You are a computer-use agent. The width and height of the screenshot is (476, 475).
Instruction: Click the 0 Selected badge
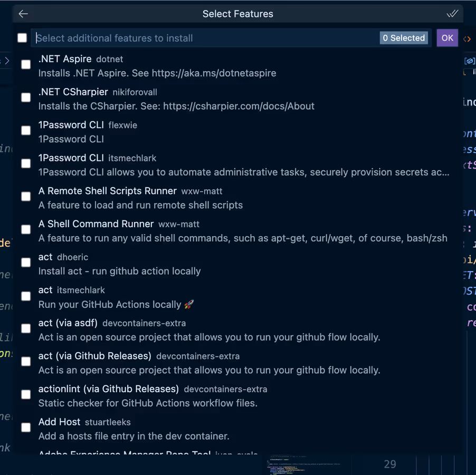[404, 38]
